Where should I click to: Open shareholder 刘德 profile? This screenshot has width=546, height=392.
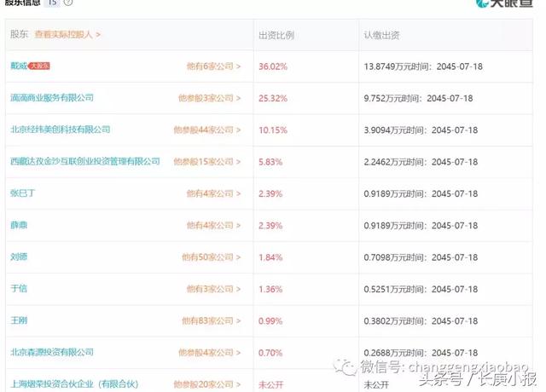click(x=19, y=257)
